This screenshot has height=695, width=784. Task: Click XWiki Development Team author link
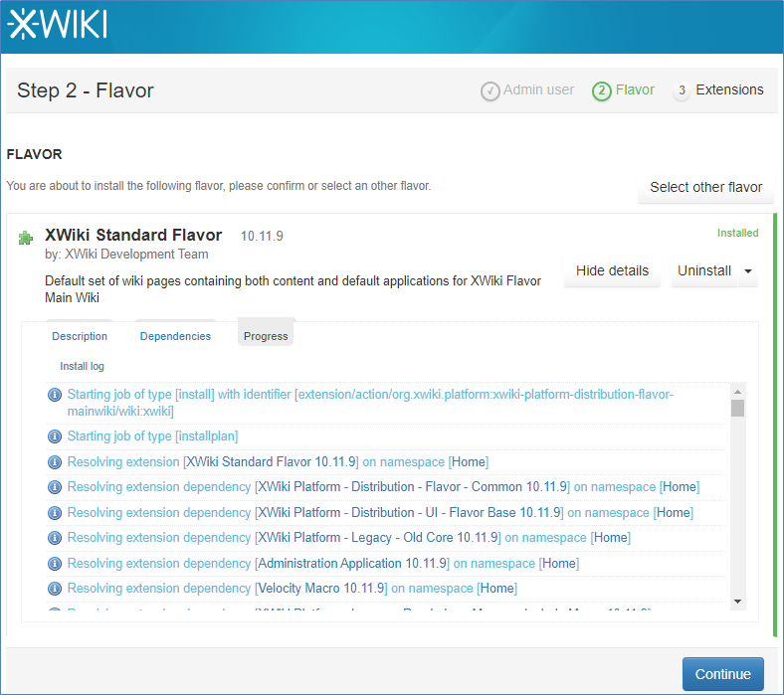pyautogui.click(x=136, y=255)
